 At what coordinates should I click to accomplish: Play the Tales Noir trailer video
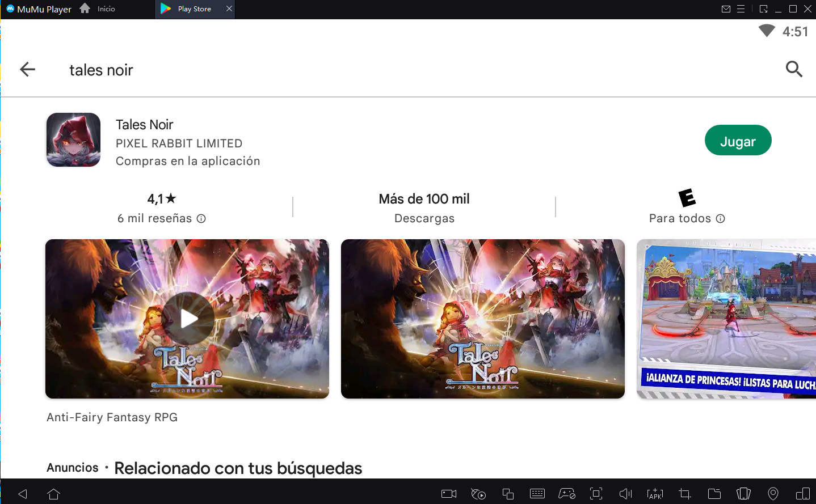click(188, 319)
